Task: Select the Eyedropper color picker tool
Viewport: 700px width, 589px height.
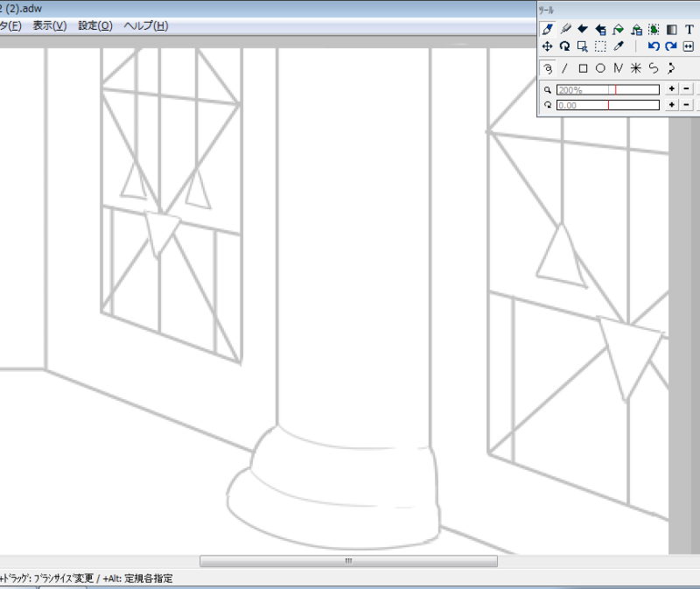Action: point(619,46)
